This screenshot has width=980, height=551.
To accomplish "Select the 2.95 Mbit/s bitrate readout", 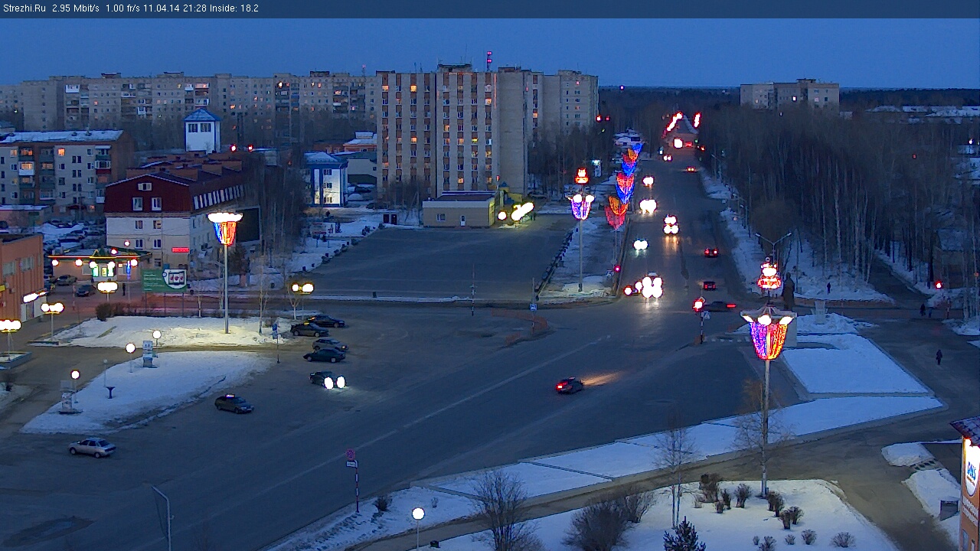I will coord(76,8).
